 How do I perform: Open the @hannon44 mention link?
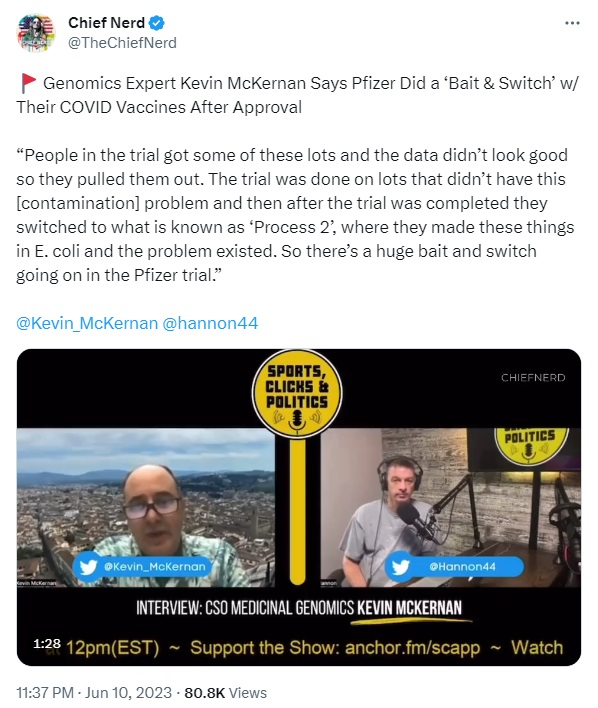pos(210,323)
